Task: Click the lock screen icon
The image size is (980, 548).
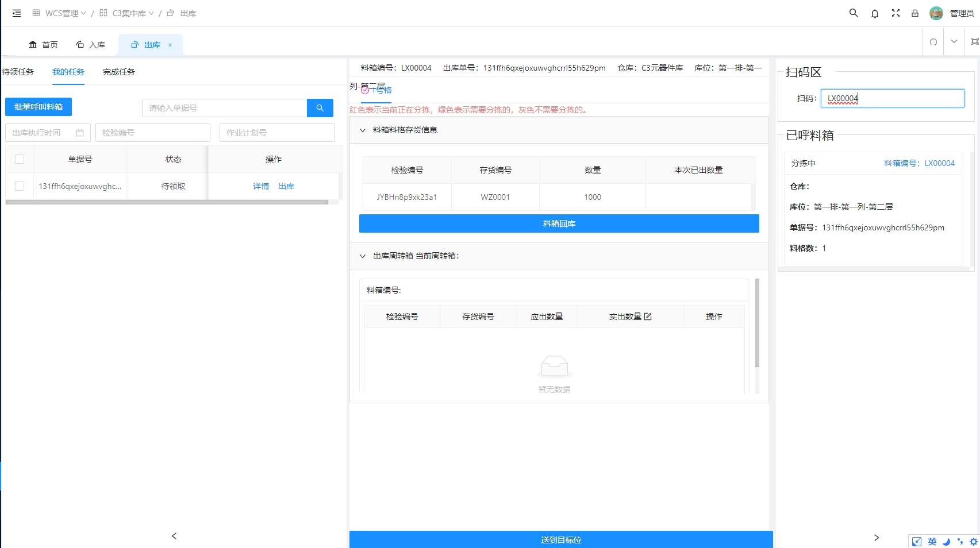Action: pos(915,13)
